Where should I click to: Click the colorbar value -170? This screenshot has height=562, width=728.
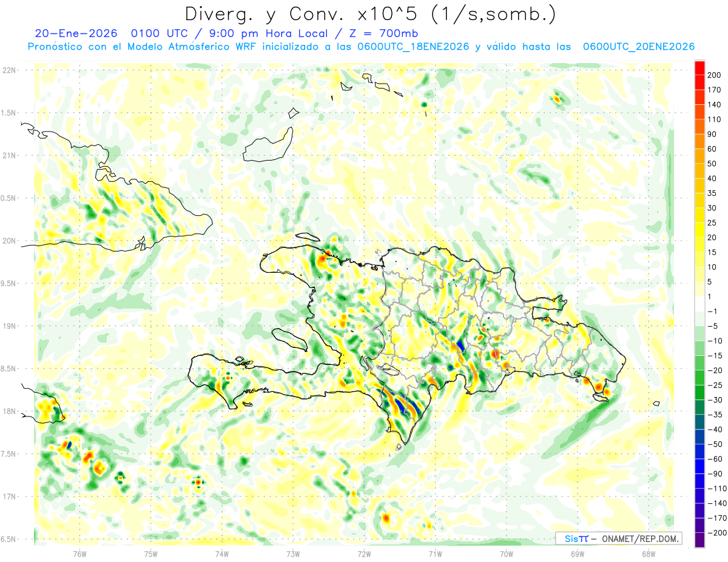[x=716, y=518]
